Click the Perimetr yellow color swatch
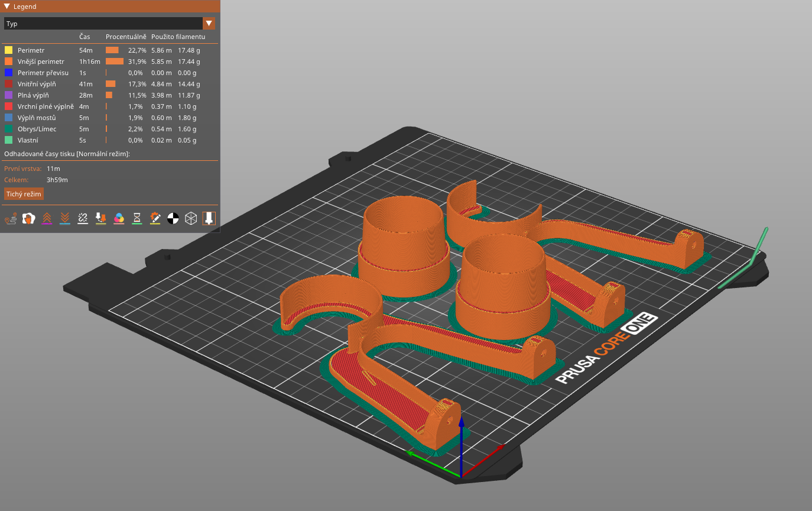 [x=8, y=50]
